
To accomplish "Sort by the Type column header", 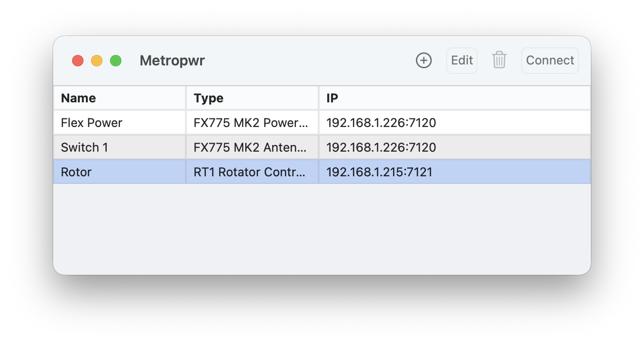I will click(209, 98).
